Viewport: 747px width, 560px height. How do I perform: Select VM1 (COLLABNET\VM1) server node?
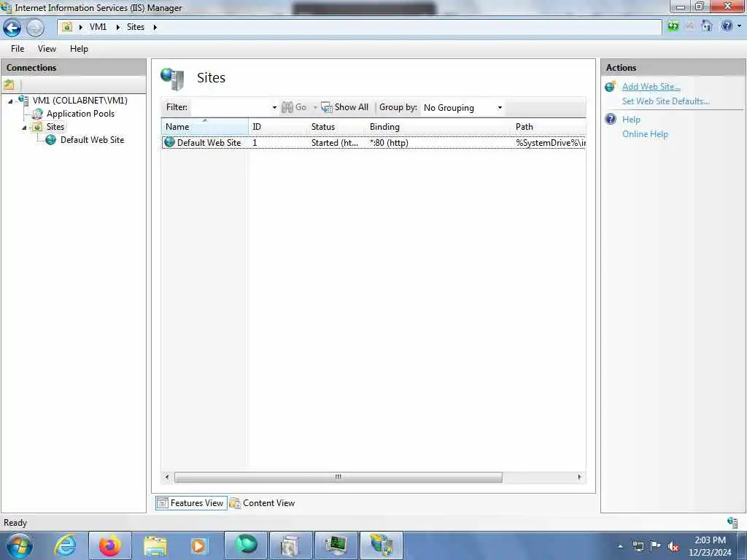(x=80, y=101)
